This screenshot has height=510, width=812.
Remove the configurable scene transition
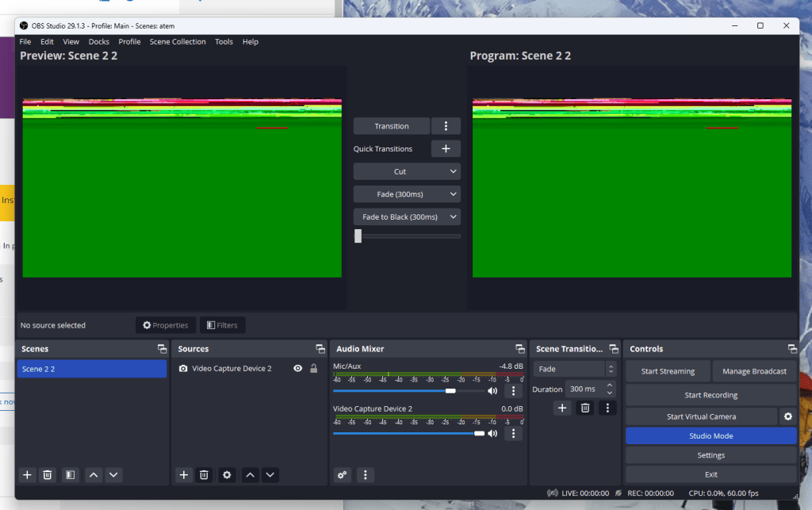pyautogui.click(x=585, y=408)
